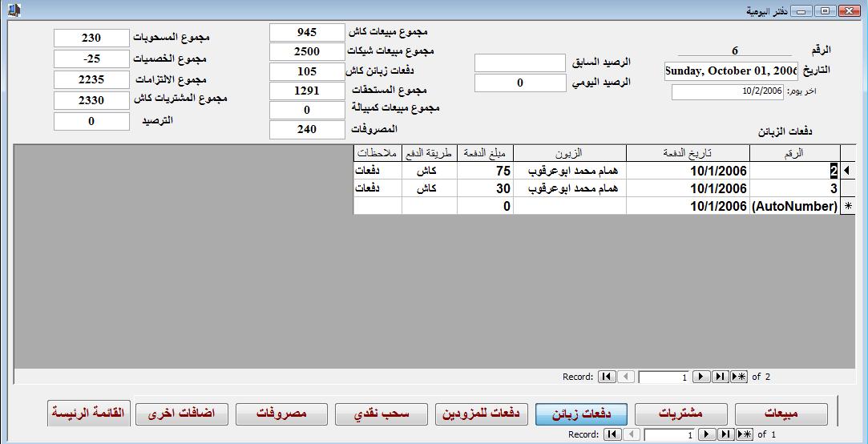868x444 pixels.
Task: Add new record in subform navigator
Action: pyautogui.click(x=739, y=377)
